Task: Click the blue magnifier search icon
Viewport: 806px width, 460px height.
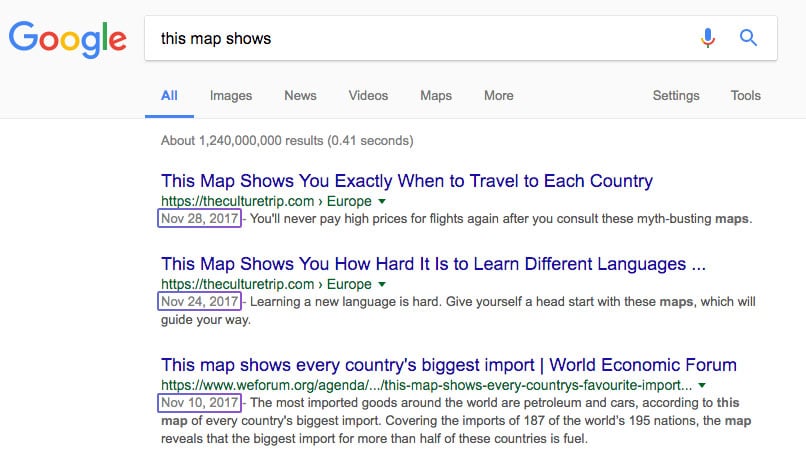Action: pyautogui.click(x=748, y=38)
